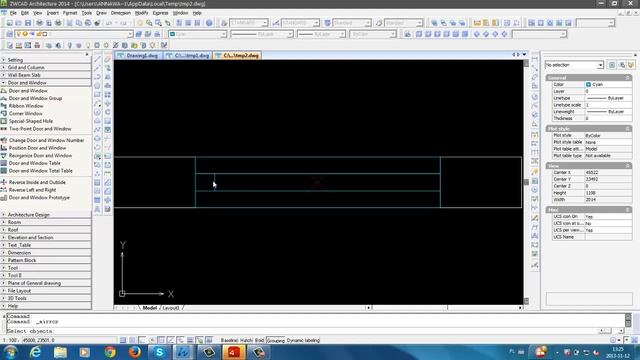Click the Print icon in top toolbar
This screenshot has height=360, width=640.
[40, 23]
